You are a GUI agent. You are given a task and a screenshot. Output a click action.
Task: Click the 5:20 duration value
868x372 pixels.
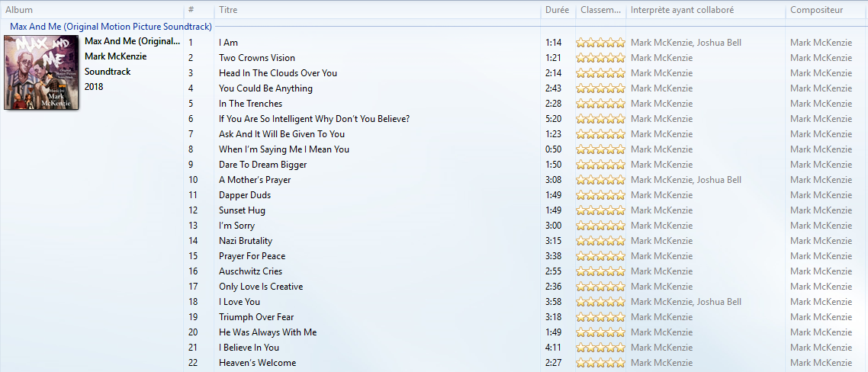pos(553,119)
